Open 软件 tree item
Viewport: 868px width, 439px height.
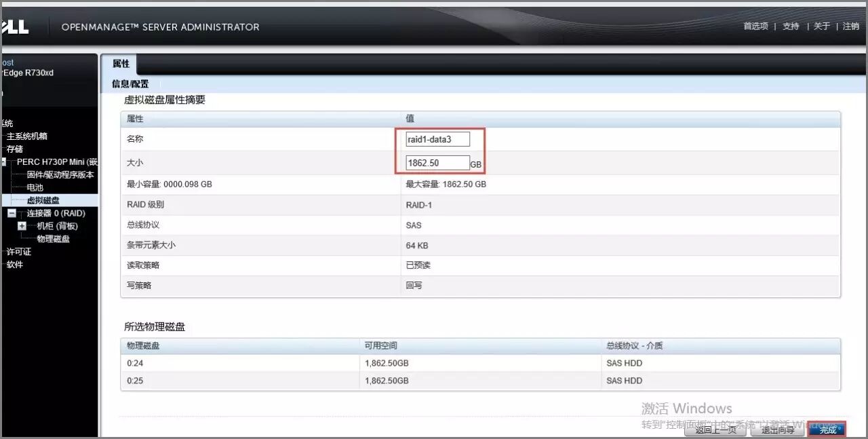click(x=15, y=265)
